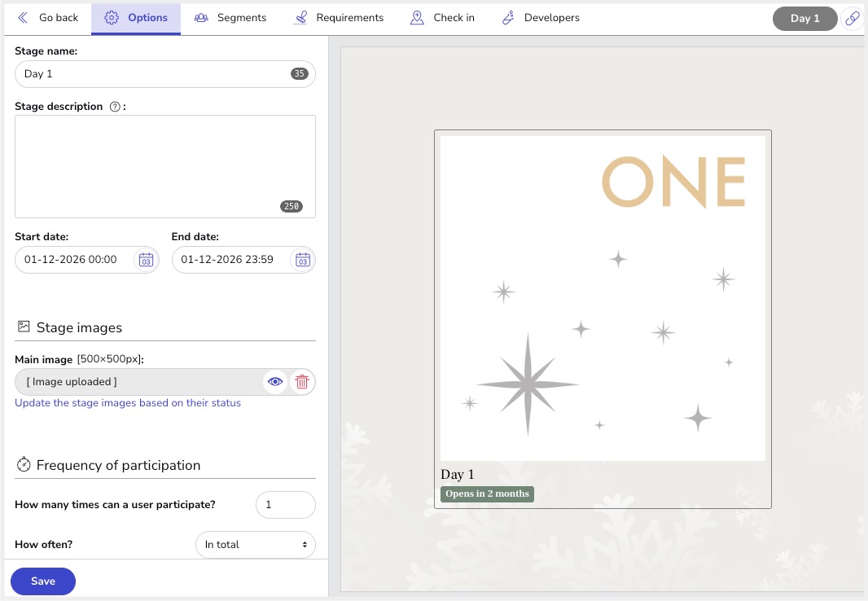Switch to the Options tab
The height and width of the screenshot is (601, 868).
[x=136, y=18]
